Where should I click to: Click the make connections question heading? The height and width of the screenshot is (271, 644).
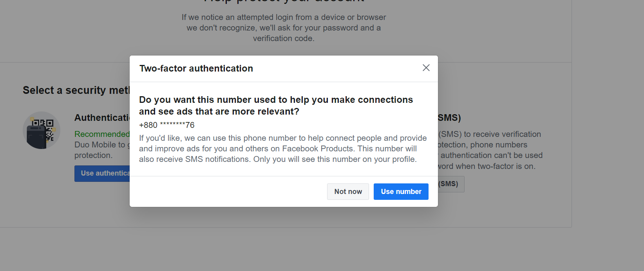(x=276, y=106)
